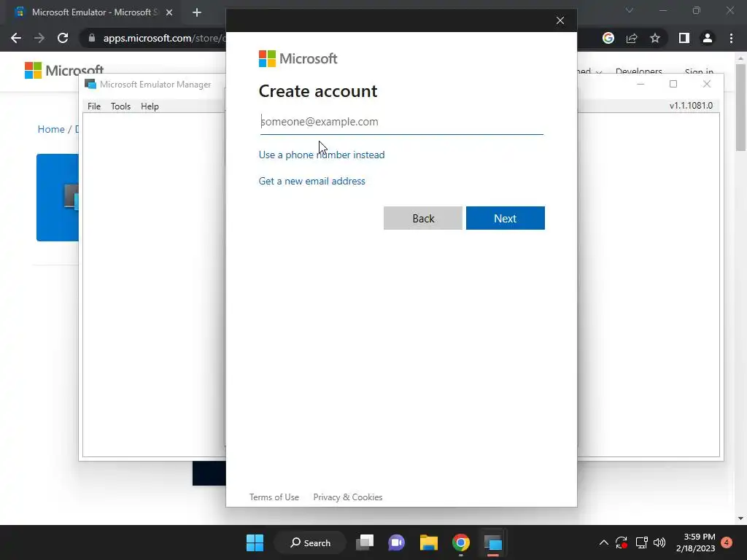Open Tools menu in Emulator Manager
The width and height of the screenshot is (747, 560).
point(120,106)
